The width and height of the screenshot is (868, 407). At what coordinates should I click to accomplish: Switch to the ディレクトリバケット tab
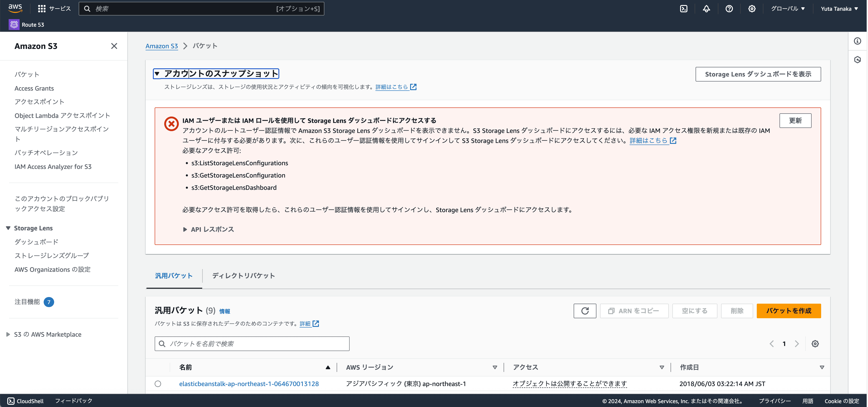click(x=243, y=275)
